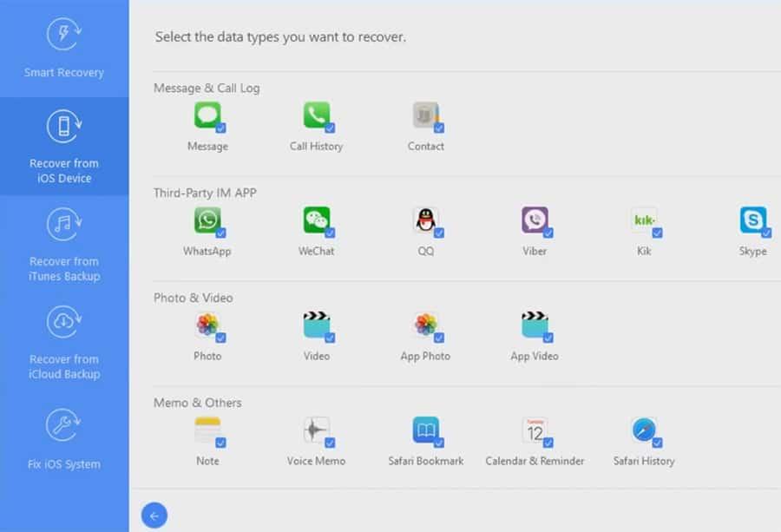
Task: Disable the Video checkbox
Action: tap(330, 338)
